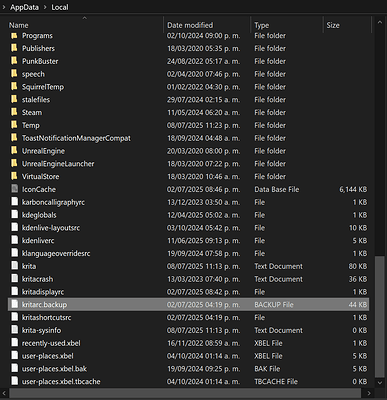This screenshot has width=387, height=400.
Task: Select the file name user-places.xbel.tbcache
Action: (x=61, y=381)
